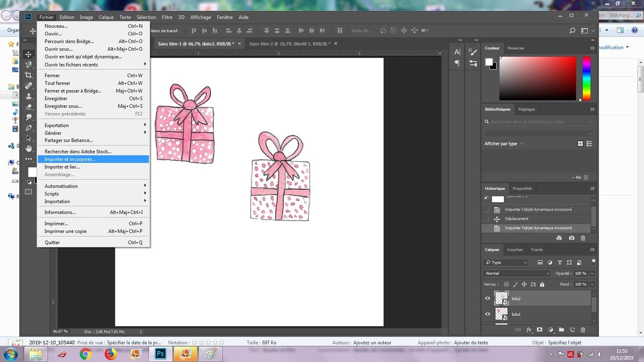This screenshot has height=362, width=644.
Task: Create new document from current state
Action: pos(559,238)
